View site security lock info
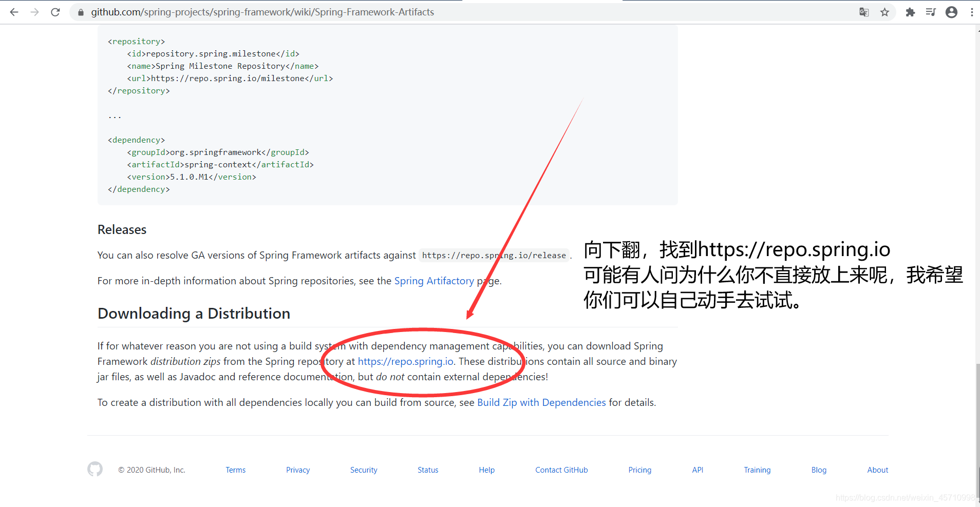Screen dimensions: 980x507 pyautogui.click(x=81, y=12)
